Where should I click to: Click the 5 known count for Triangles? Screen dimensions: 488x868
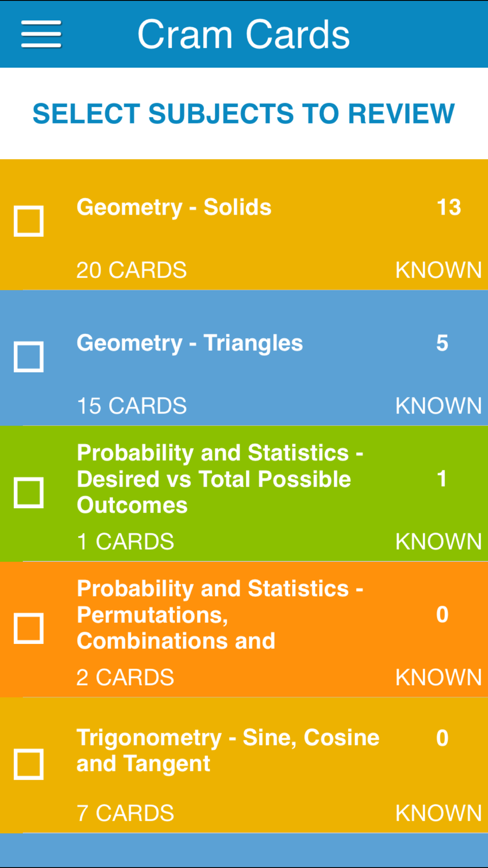point(442,343)
